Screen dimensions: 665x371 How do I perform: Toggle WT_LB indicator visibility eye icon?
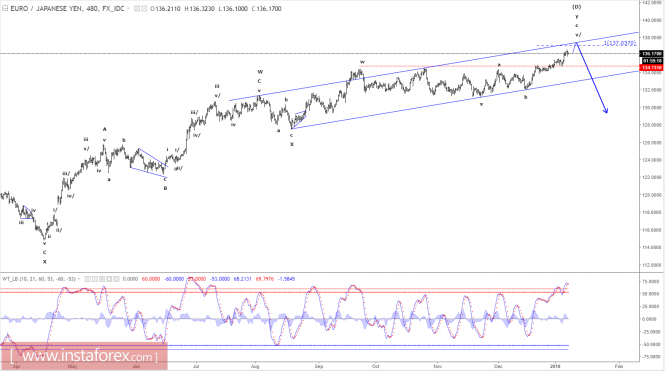(88, 279)
